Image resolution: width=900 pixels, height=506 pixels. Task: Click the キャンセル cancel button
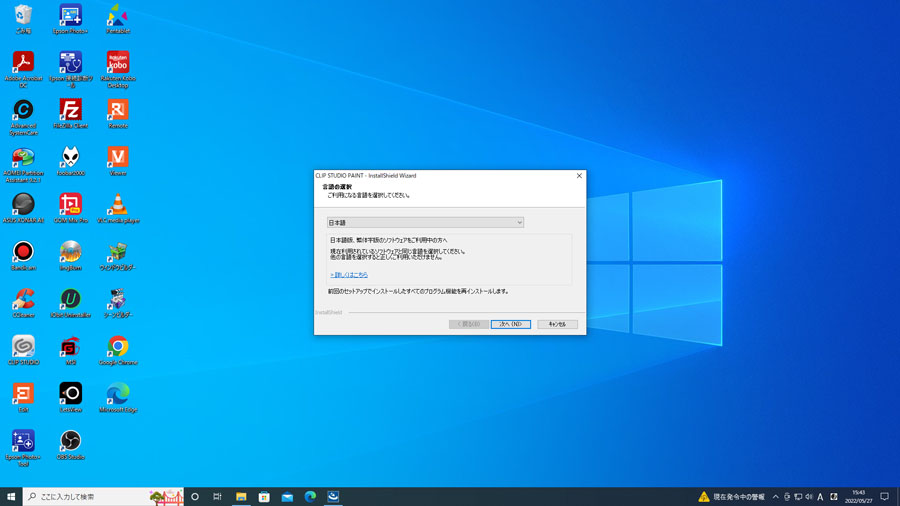tap(557, 324)
